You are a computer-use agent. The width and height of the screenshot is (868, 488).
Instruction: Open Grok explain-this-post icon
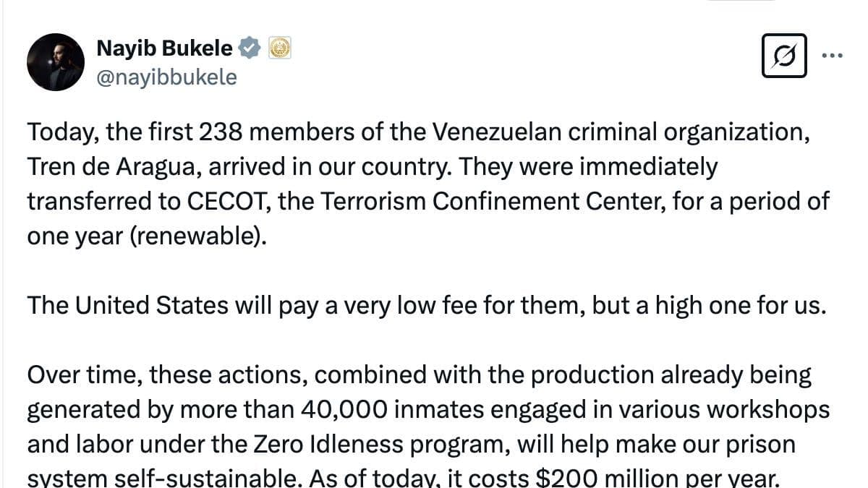[x=784, y=56]
